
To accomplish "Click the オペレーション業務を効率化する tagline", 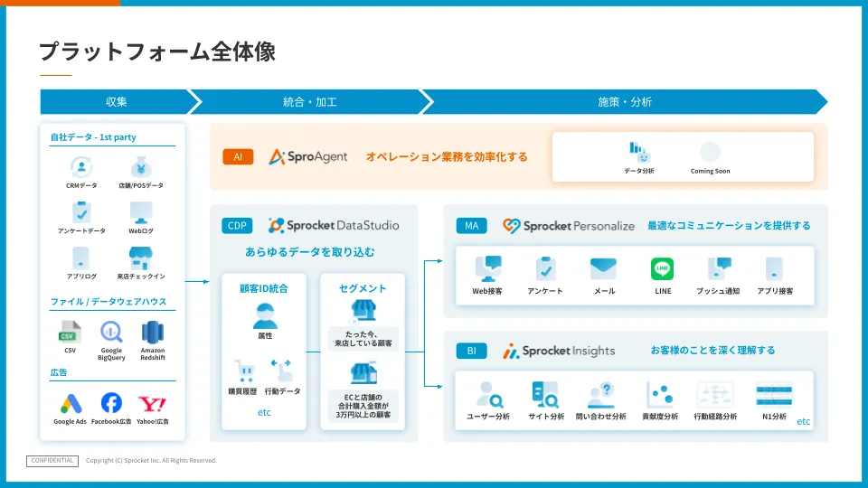I will (x=447, y=156).
